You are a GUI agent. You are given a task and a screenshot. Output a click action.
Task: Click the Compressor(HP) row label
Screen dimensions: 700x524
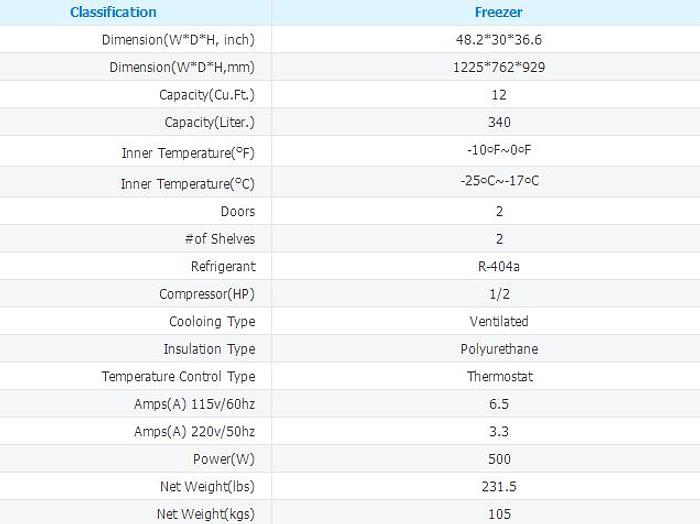tap(207, 294)
